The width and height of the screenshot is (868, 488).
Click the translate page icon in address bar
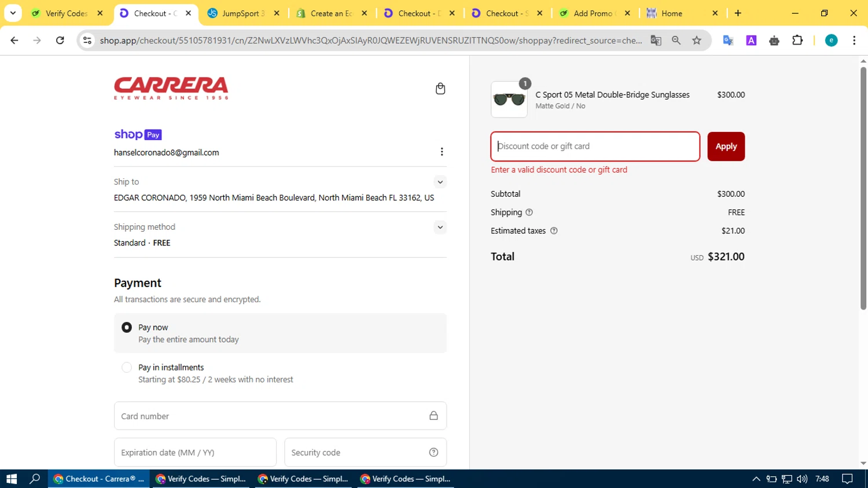656,40
